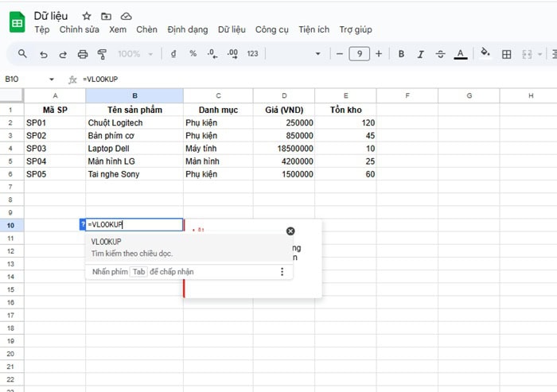Screen dimensions: 557x392
Task: Open more number formats 123
Action: pyautogui.click(x=252, y=53)
